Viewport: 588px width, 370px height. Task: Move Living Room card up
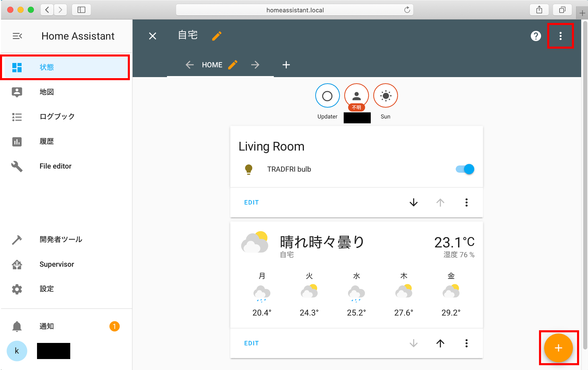(440, 202)
